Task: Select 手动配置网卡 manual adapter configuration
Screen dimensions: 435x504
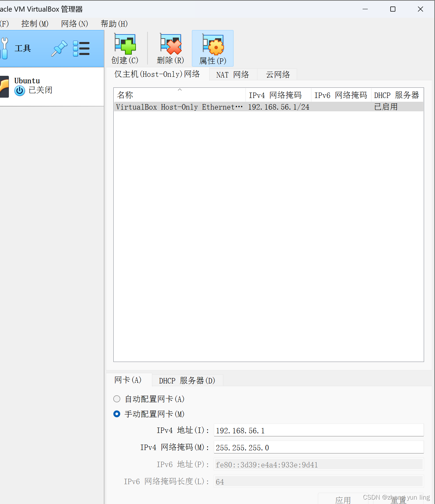Action: [117, 414]
